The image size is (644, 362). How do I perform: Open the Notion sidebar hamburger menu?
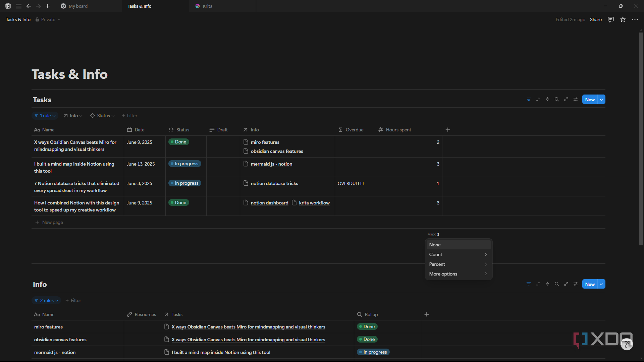19,6
